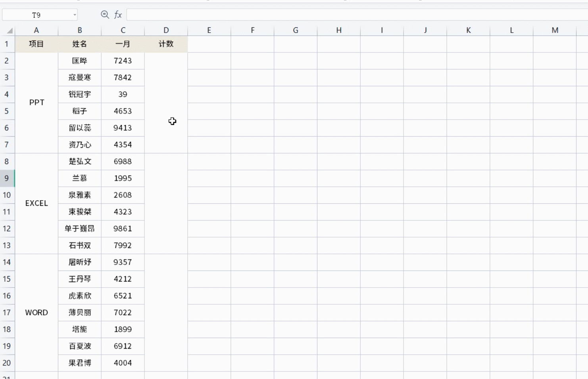Viewport: 588px width, 379px height.
Task: Click the value cell 1899
Action: pyautogui.click(x=123, y=329)
